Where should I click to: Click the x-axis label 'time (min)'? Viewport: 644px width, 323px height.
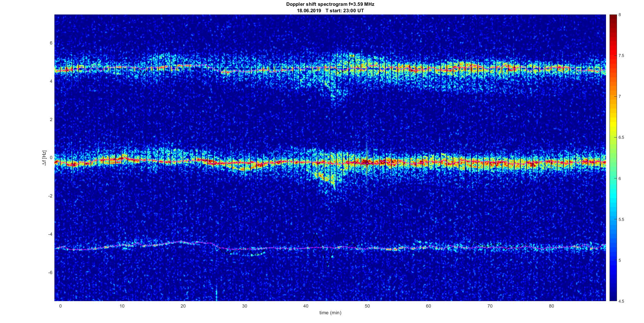click(x=330, y=313)
